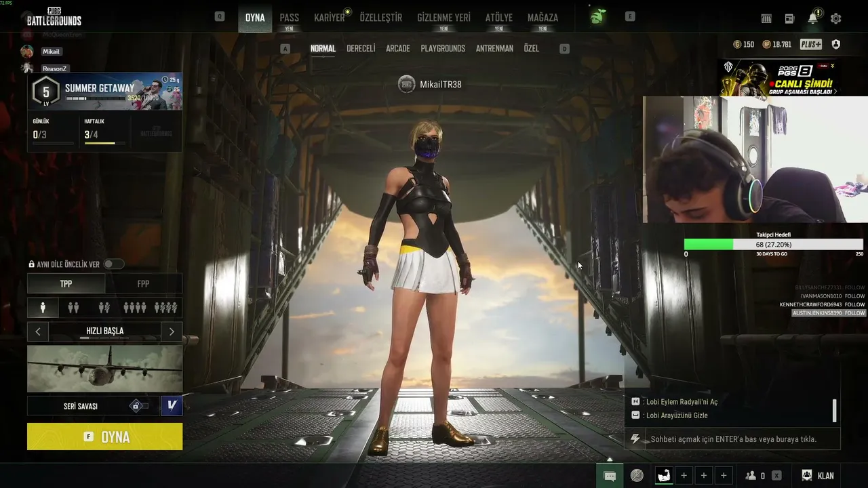Click the blue V badge beside Seri Savaşı
Viewport: 868px width, 488px height.
(x=172, y=405)
